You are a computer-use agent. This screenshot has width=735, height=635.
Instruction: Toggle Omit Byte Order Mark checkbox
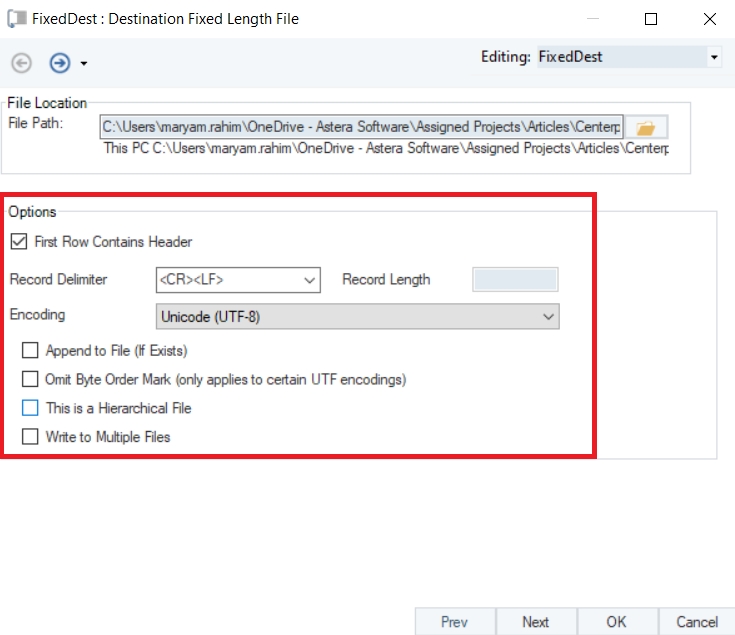coord(30,380)
